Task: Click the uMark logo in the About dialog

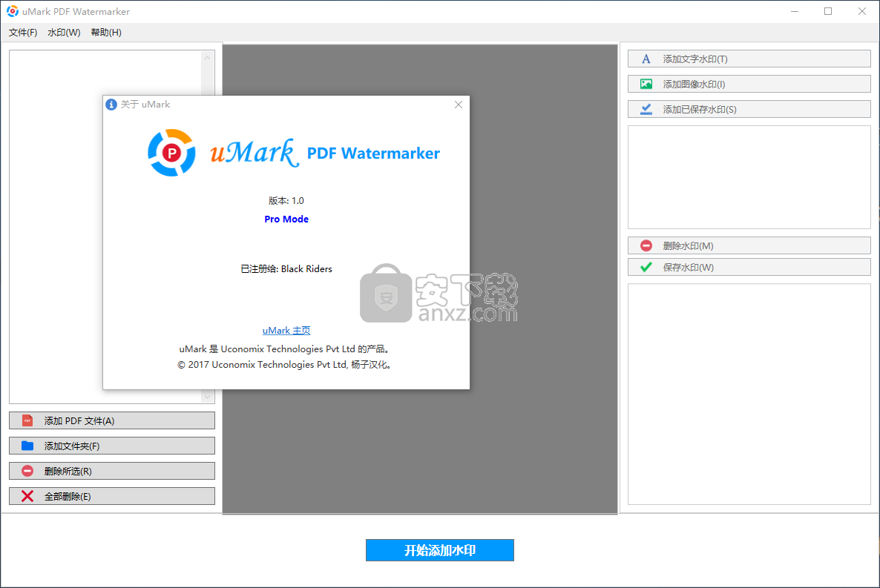Action: (171, 153)
